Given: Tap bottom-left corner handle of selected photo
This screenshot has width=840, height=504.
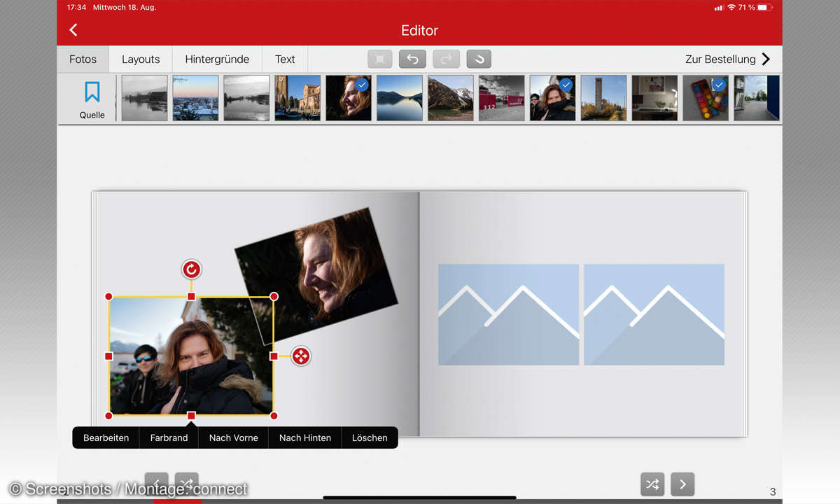Looking at the screenshot, I should [x=108, y=416].
